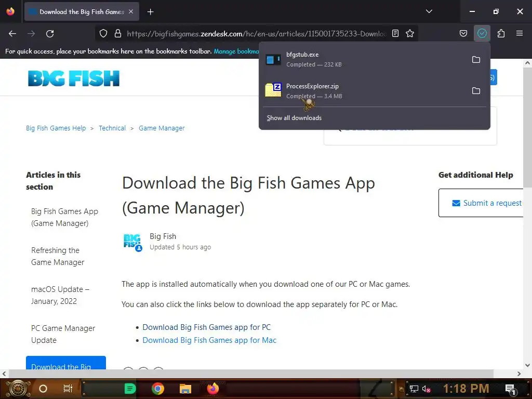Open Task View on taskbar
This screenshot has width=532, height=399.
pos(68,389)
